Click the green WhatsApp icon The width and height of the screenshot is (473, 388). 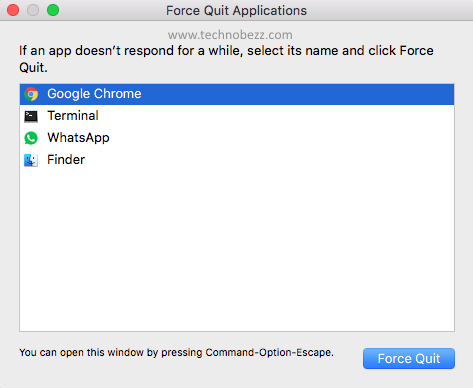[31, 138]
